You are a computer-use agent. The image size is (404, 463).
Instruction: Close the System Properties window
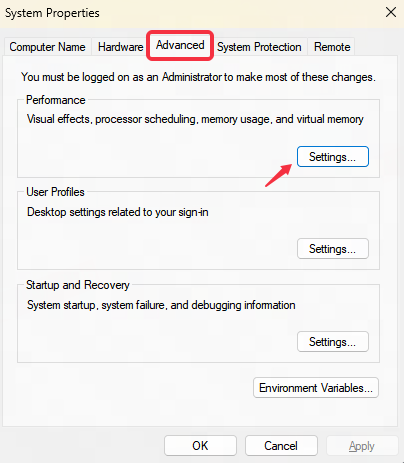click(x=391, y=12)
